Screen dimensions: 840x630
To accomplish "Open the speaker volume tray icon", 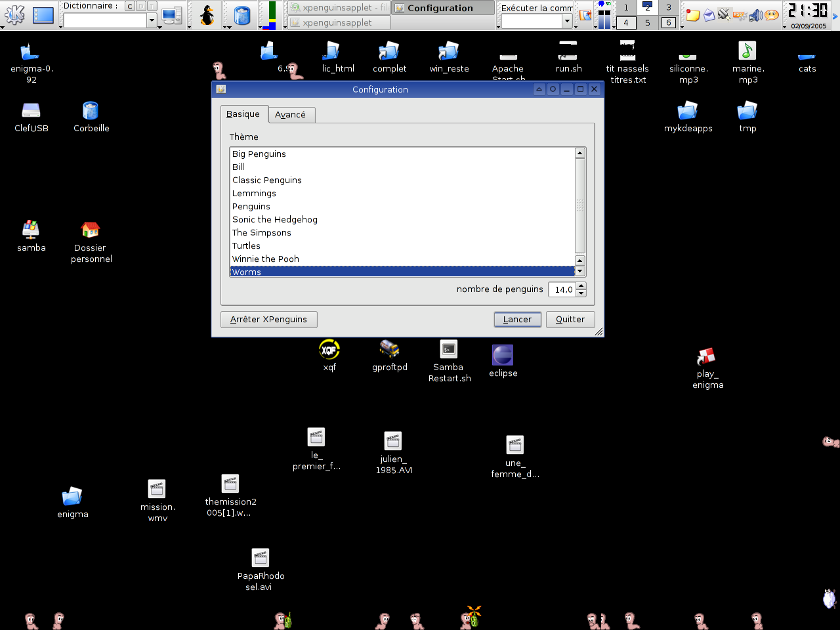I will tap(755, 14).
